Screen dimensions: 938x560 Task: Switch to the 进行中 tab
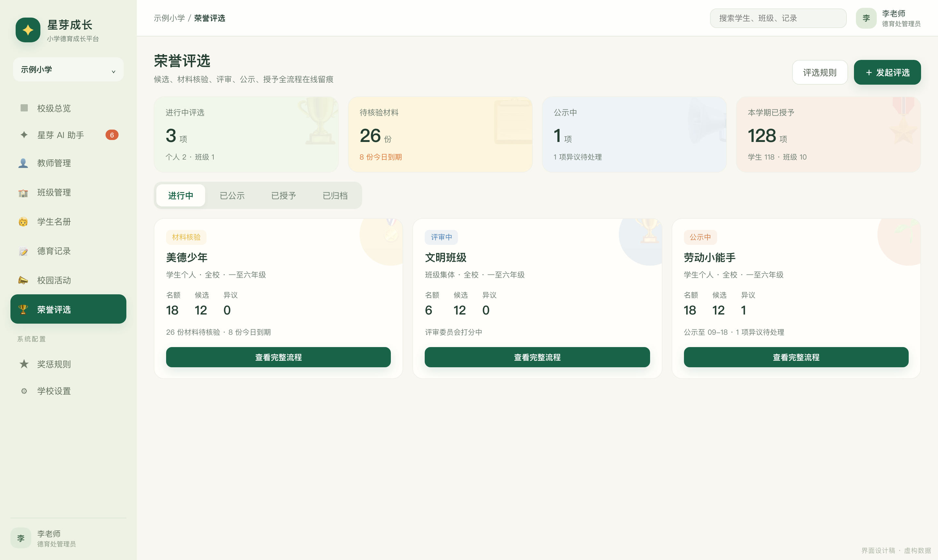[180, 195]
